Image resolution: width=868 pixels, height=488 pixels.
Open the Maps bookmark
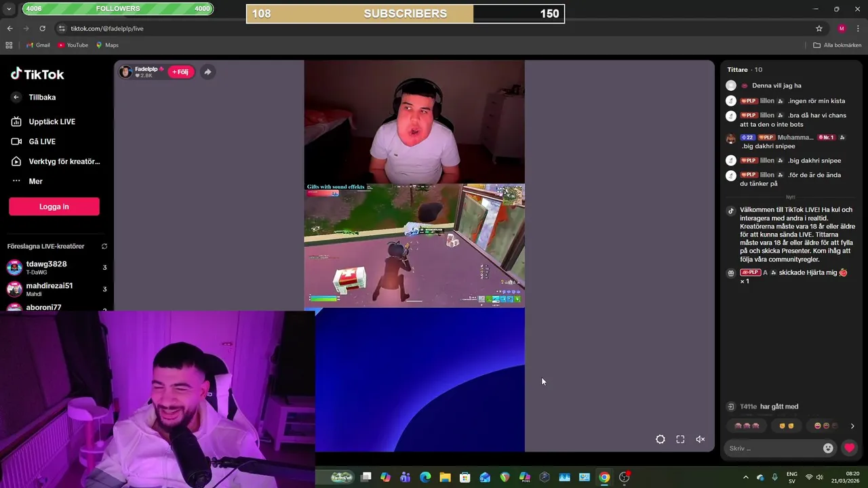107,45
